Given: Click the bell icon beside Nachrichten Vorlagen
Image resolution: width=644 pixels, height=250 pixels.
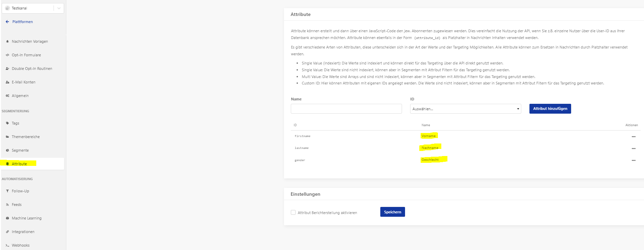Looking at the screenshot, I should (7, 41).
